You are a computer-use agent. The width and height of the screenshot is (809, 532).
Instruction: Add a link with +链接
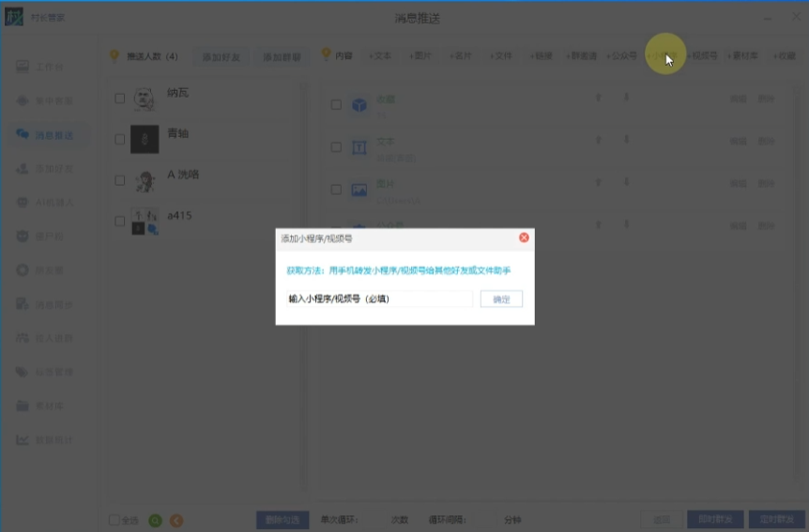click(541, 55)
